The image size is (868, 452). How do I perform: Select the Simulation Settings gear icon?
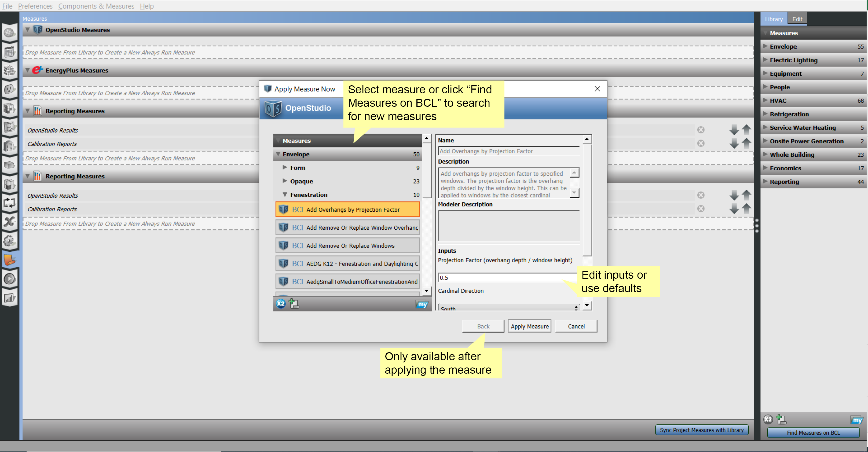(x=9, y=240)
